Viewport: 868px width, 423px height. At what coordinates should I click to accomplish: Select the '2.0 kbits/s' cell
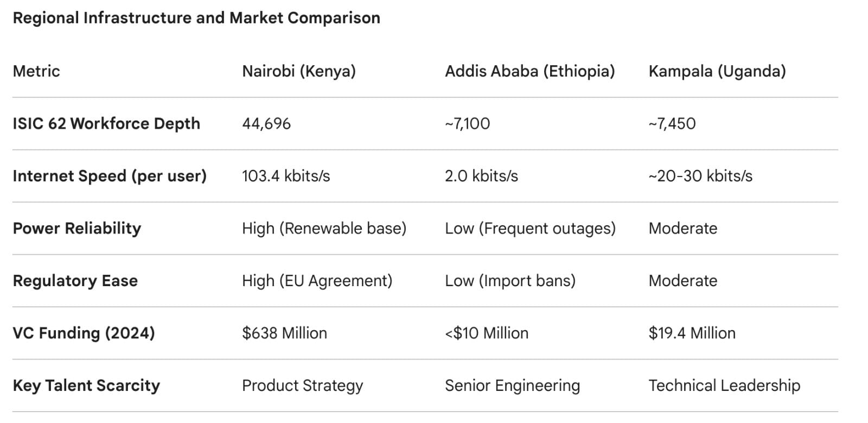coord(481,176)
